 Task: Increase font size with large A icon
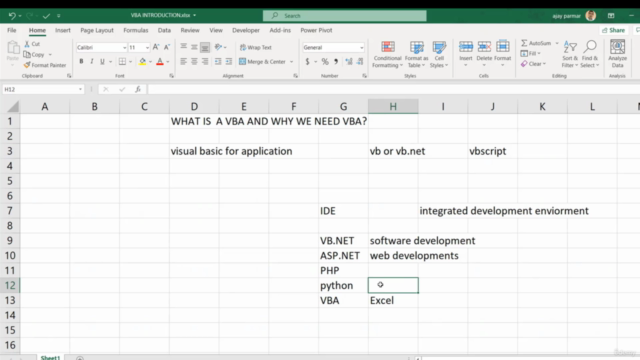click(x=156, y=47)
